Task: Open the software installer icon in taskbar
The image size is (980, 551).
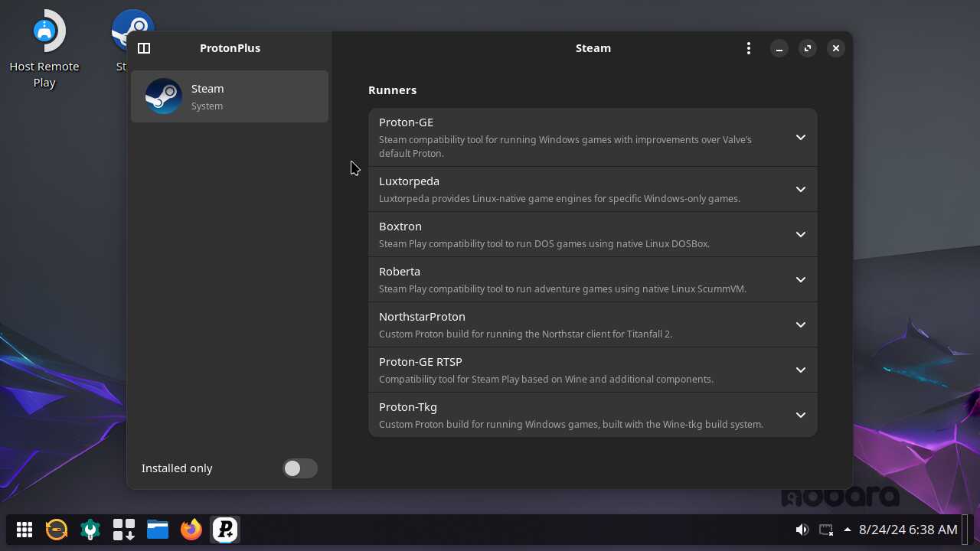Action: [x=124, y=530]
